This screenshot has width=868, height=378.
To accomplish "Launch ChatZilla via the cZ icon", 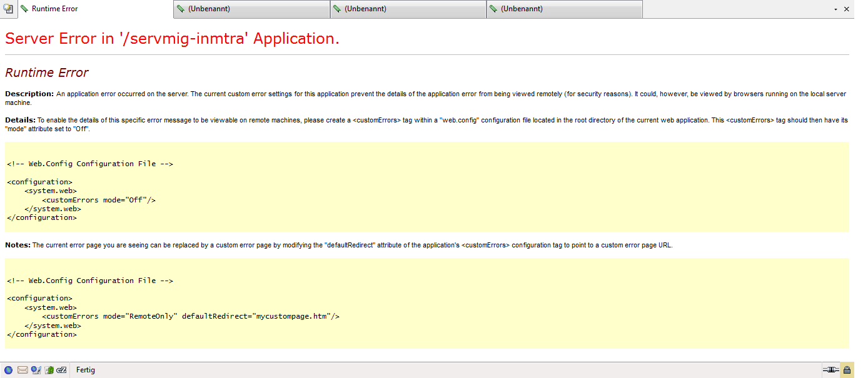I will click(x=61, y=370).
